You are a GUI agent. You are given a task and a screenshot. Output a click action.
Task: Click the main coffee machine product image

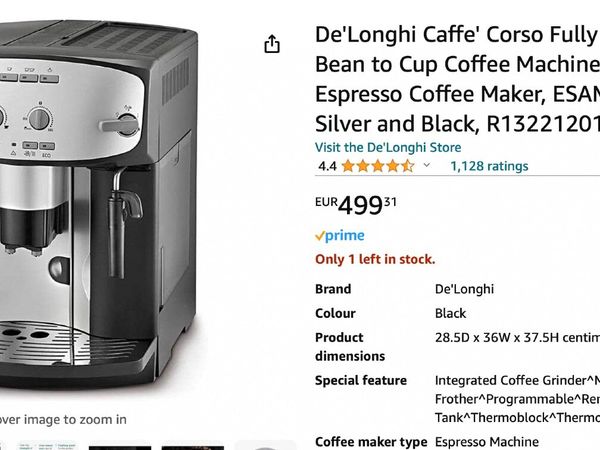click(x=99, y=205)
